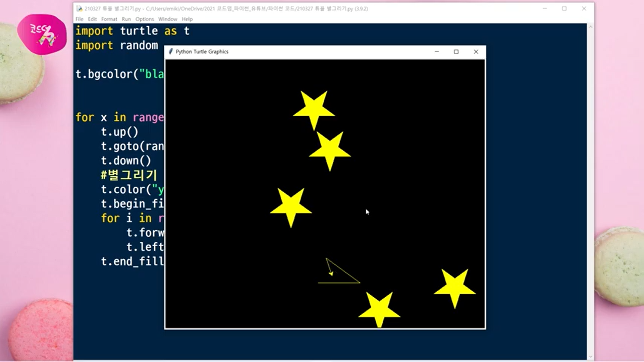Minimize the Python Turtle Graphics window
644x362 pixels.
(x=437, y=52)
